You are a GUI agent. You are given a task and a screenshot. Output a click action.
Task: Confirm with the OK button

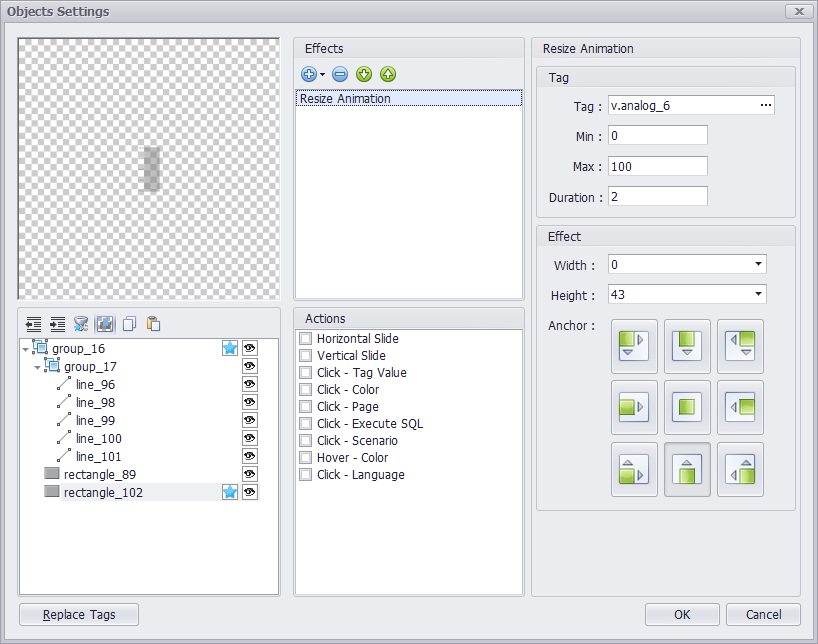point(682,615)
